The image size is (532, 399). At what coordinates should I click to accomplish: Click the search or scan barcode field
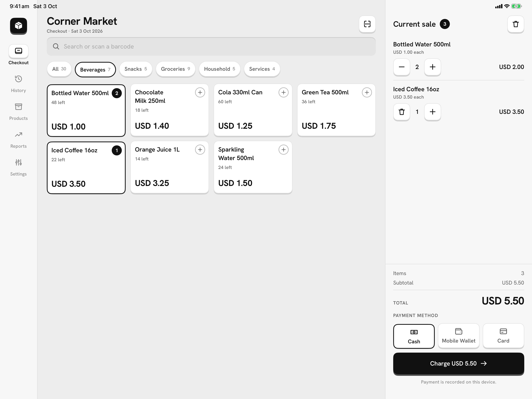click(x=211, y=46)
